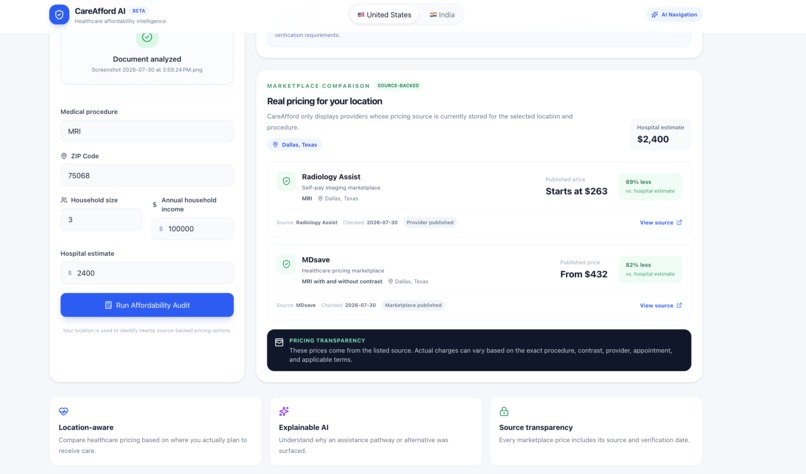The width and height of the screenshot is (806, 474).
Task: Click the location pin in Radiology Assist row
Action: click(320, 198)
